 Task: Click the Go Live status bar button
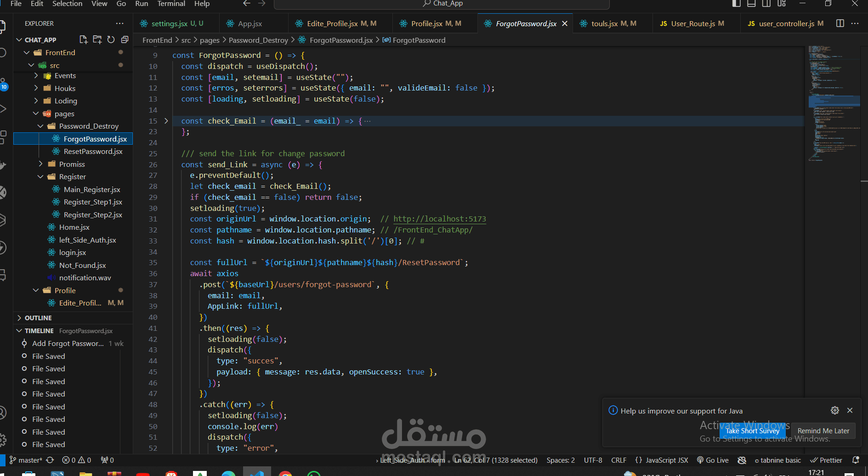(713, 460)
